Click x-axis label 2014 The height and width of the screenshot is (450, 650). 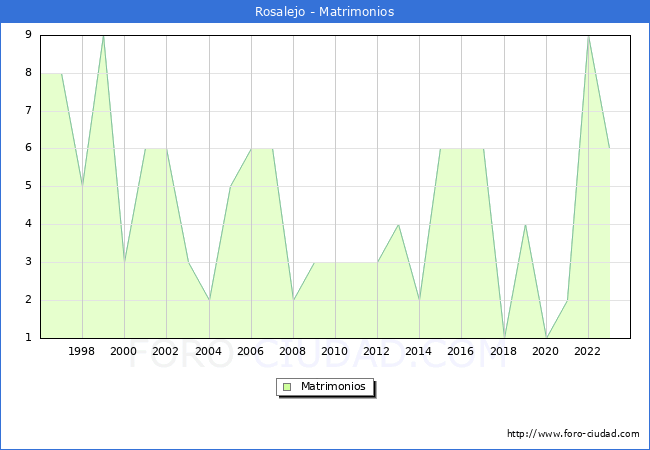pos(419,351)
